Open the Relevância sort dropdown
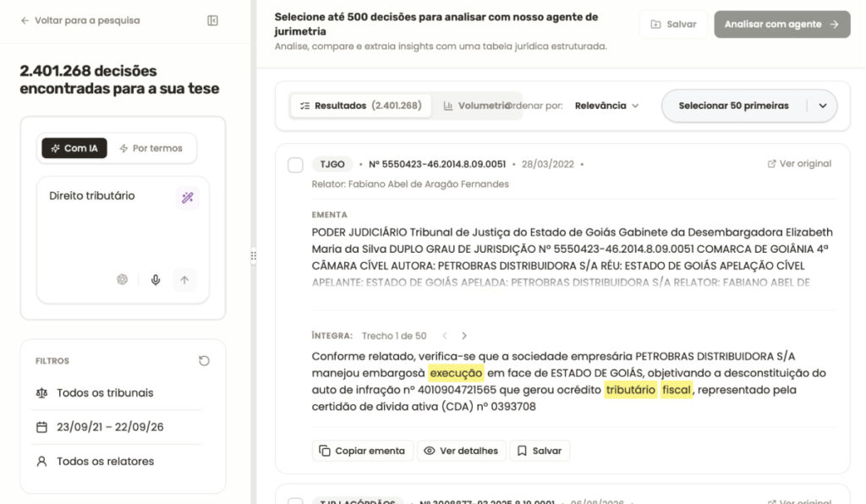Image resolution: width=866 pixels, height=504 pixels. click(606, 106)
